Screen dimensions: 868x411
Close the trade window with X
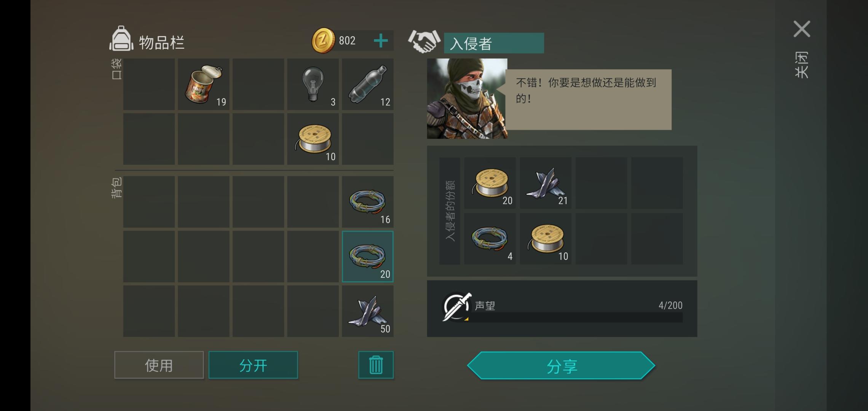[802, 29]
